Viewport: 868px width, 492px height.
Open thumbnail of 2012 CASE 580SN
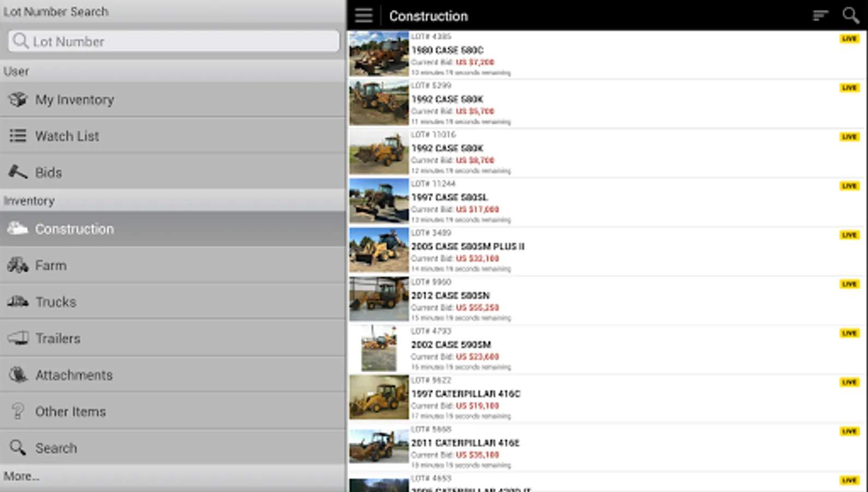tap(379, 299)
